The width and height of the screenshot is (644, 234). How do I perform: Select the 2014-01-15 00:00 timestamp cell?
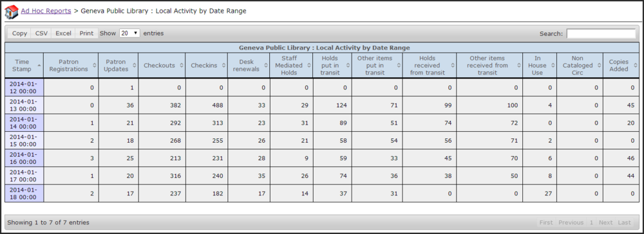[24, 140]
